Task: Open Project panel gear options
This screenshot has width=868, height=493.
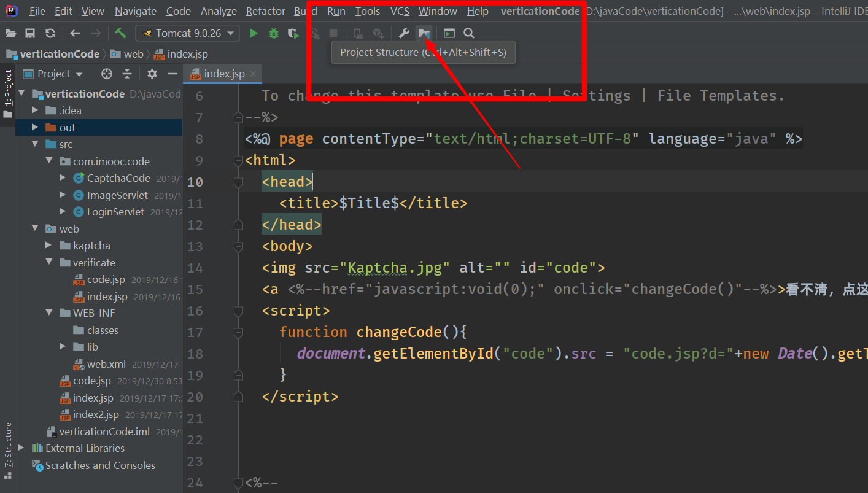Action: [x=152, y=74]
